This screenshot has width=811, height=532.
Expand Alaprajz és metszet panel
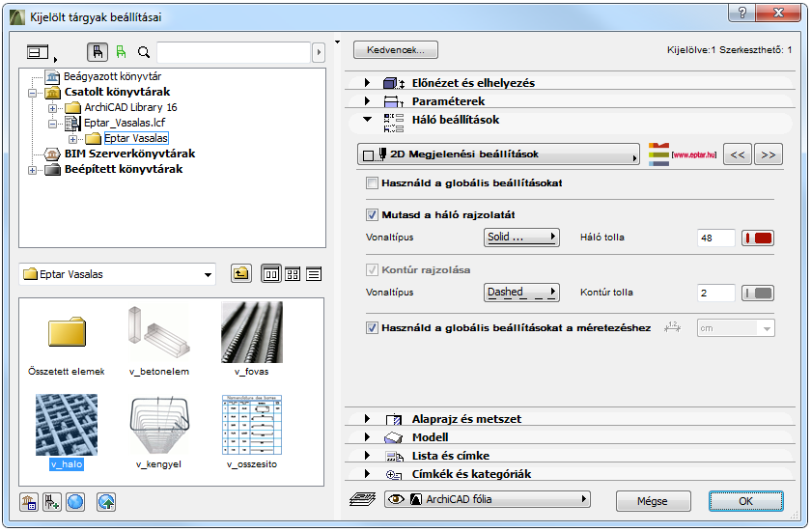tap(367, 419)
